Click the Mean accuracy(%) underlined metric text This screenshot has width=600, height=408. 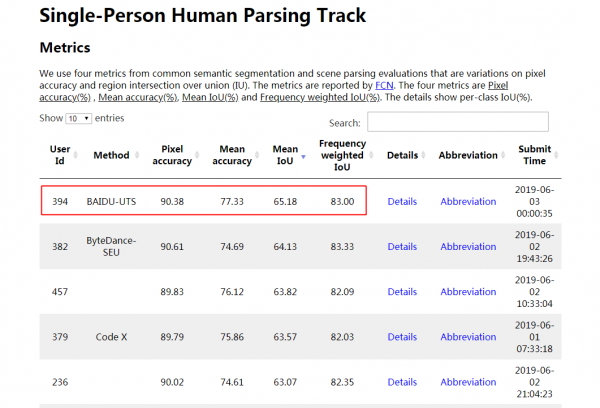point(138,98)
